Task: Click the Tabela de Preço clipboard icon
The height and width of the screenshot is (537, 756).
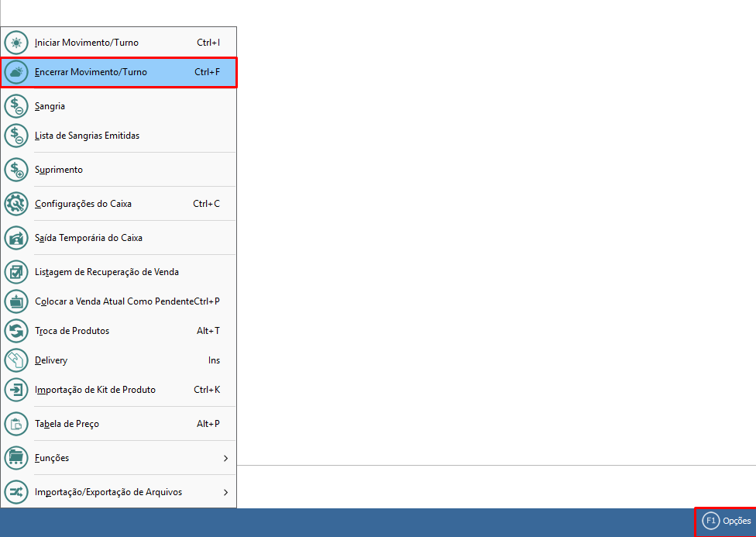Action: (x=16, y=424)
